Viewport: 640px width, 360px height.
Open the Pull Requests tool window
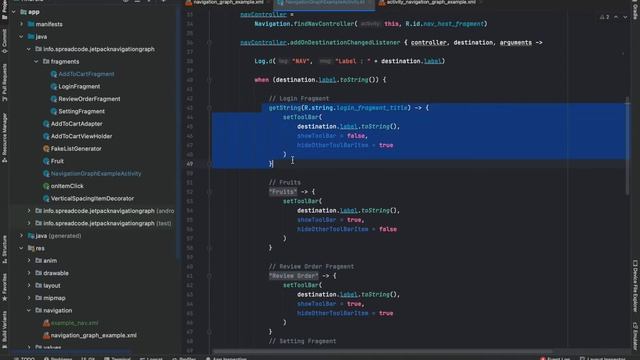(x=4, y=82)
